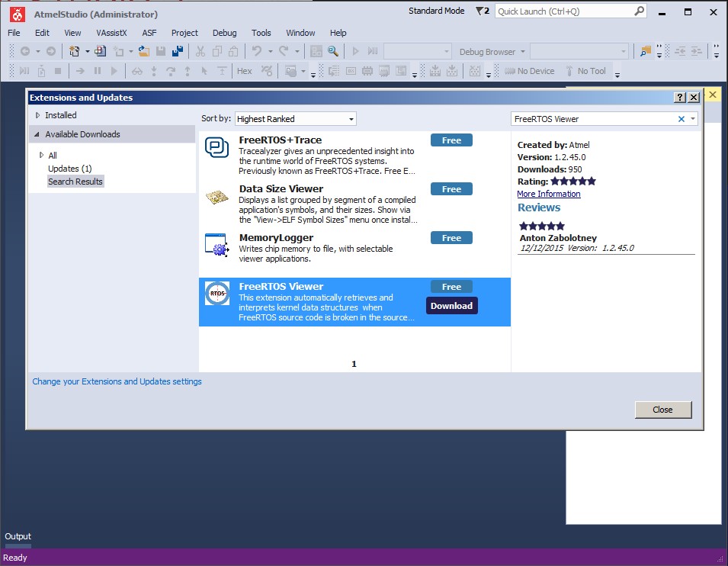728x566 pixels.
Task: Expand the Installed category
Action: click(37, 115)
